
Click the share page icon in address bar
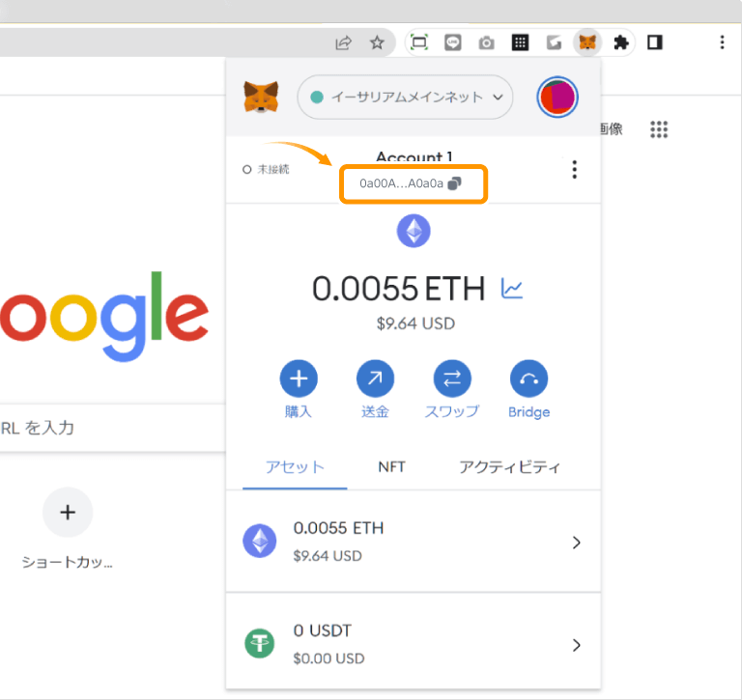pos(343,43)
